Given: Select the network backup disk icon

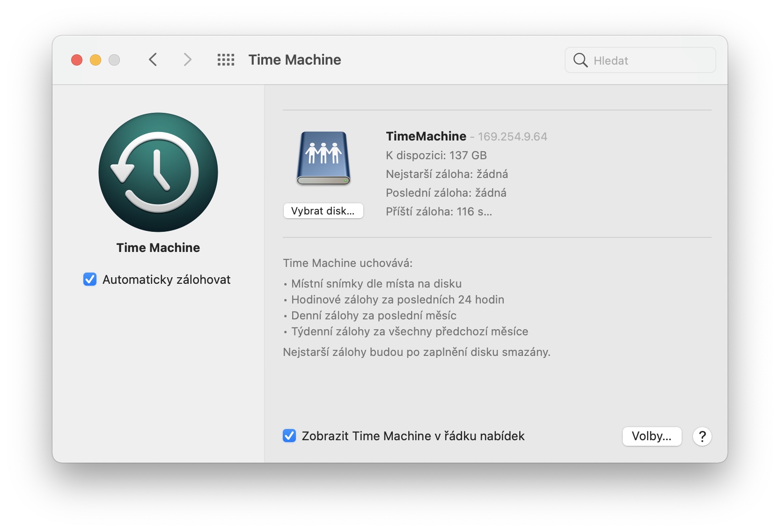Looking at the screenshot, I should click(324, 158).
